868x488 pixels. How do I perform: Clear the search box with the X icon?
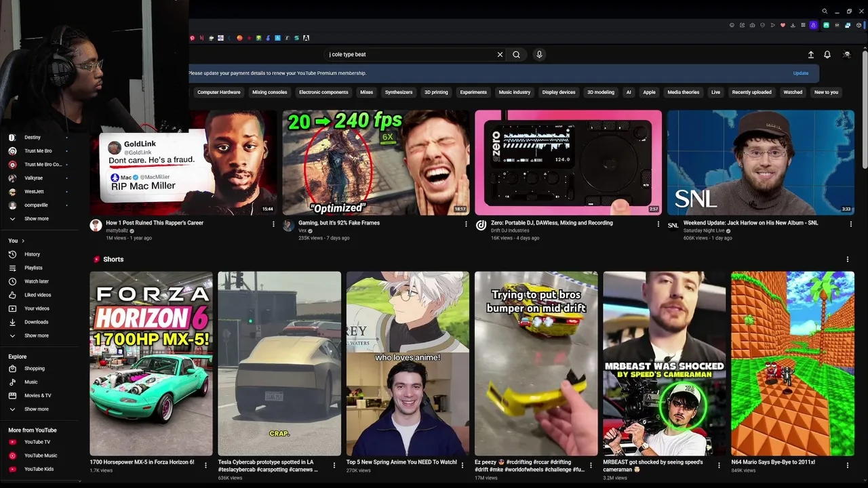(x=500, y=54)
